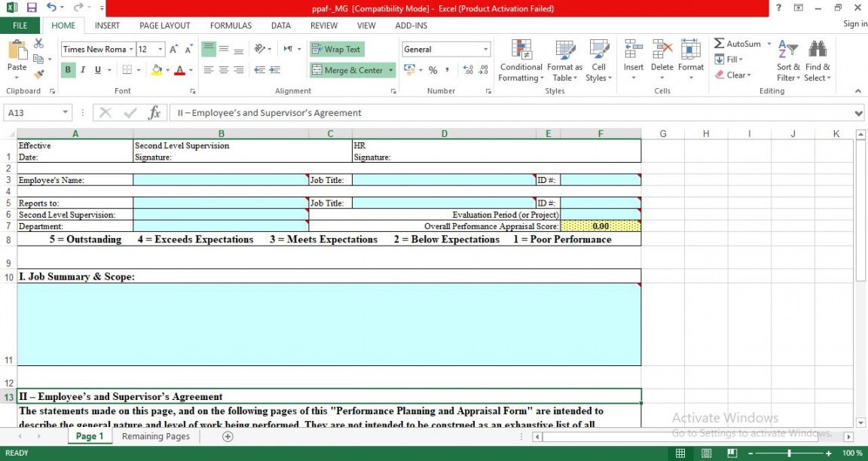This screenshot has width=868, height=461.
Task: Open the General number format dropdown
Action: [485, 49]
